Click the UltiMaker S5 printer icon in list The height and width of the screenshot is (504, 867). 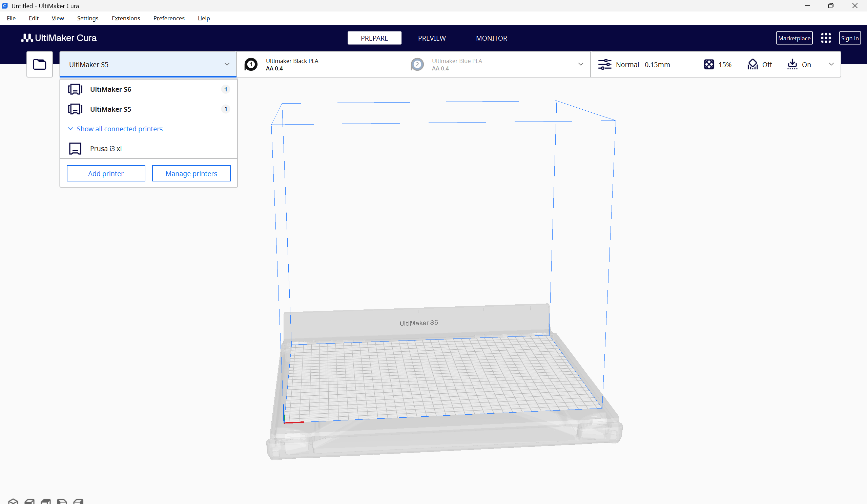(x=75, y=109)
